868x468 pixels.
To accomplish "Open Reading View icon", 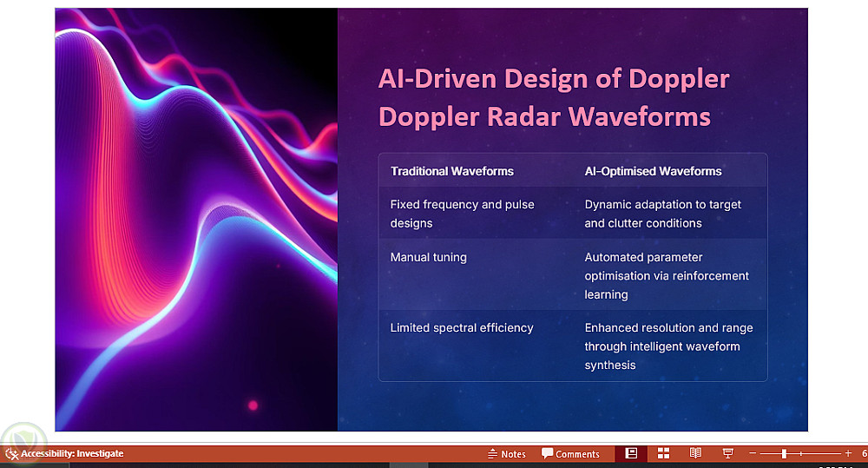I will coord(695,453).
